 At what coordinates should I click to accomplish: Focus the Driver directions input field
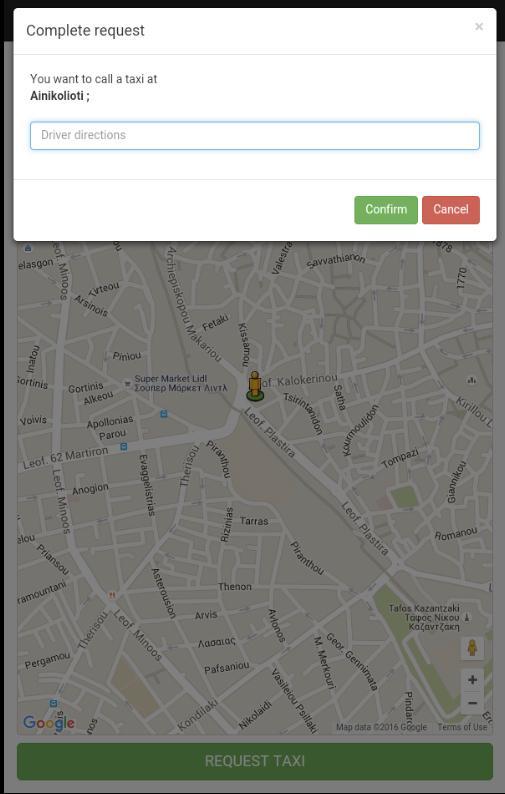tap(255, 136)
